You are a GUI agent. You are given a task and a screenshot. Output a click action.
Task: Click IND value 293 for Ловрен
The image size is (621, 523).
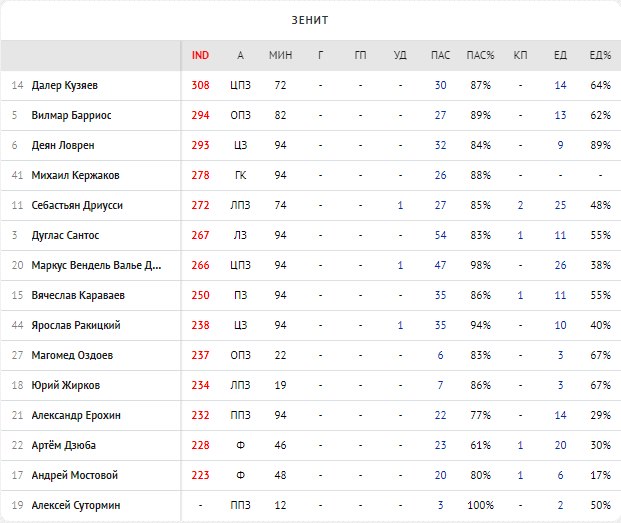200,146
